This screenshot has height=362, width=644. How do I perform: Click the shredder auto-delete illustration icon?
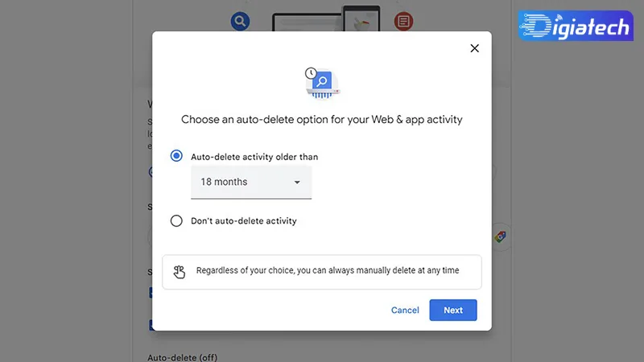click(x=322, y=84)
